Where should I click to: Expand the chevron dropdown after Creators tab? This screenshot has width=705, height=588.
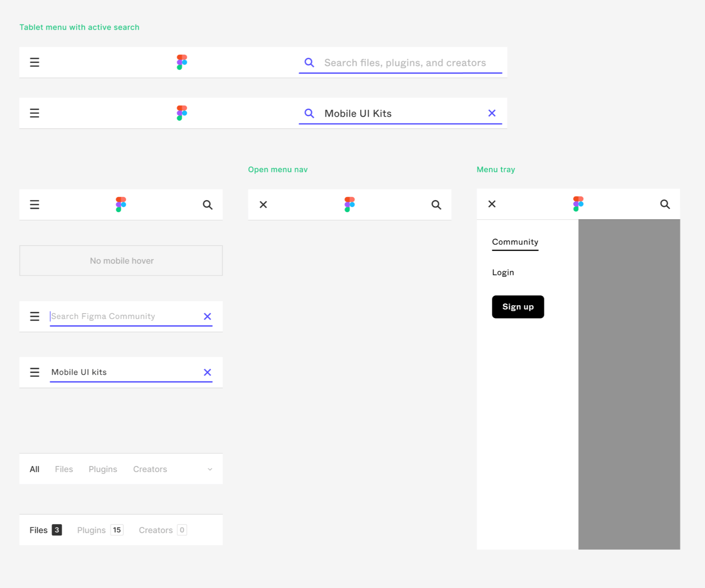coord(210,469)
